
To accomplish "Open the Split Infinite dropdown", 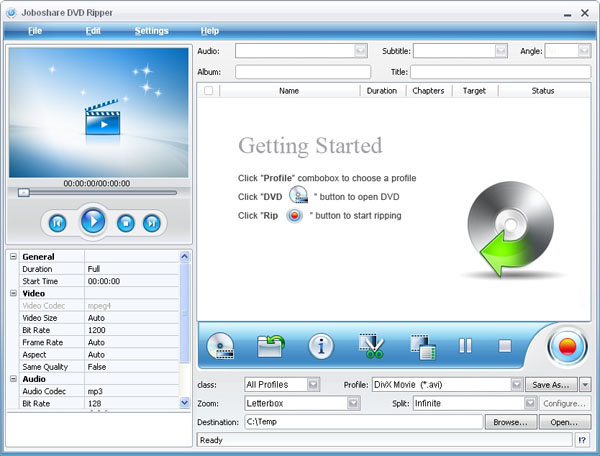I will pyautogui.click(x=530, y=403).
